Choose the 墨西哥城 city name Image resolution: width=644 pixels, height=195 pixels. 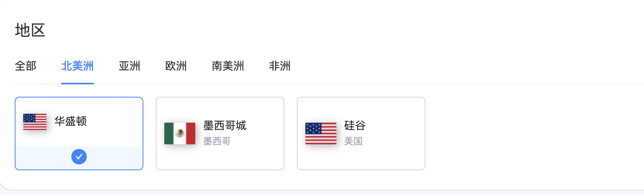[x=225, y=126]
